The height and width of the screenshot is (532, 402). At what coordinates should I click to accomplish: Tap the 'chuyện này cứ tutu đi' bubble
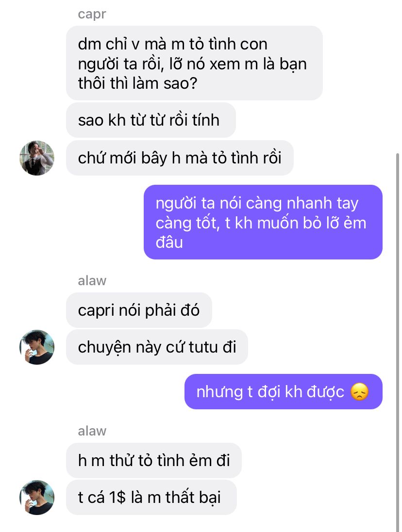[157, 347]
